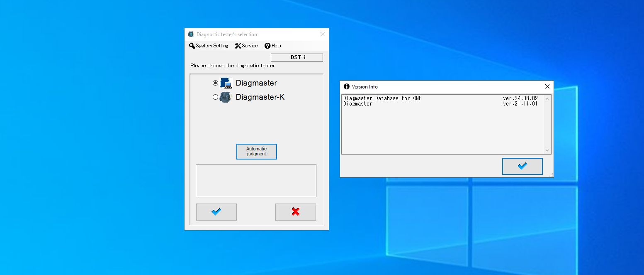Select the Diagmaster radio button
The height and width of the screenshot is (275, 644).
[215, 83]
